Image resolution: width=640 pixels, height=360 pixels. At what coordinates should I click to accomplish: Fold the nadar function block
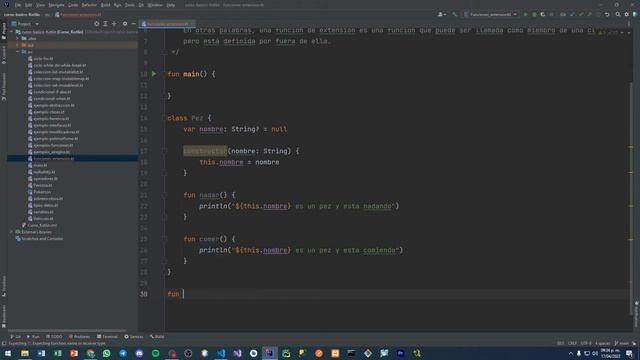[164, 195]
